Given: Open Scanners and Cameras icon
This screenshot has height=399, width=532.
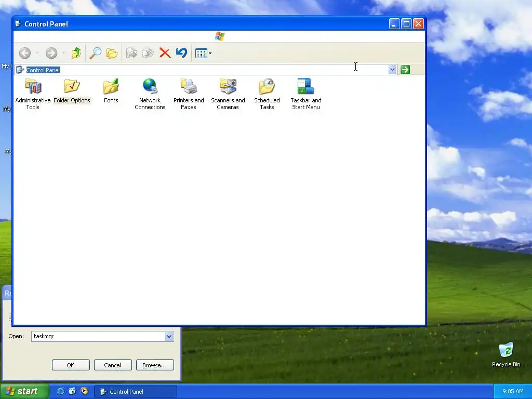Looking at the screenshot, I should [x=228, y=94].
